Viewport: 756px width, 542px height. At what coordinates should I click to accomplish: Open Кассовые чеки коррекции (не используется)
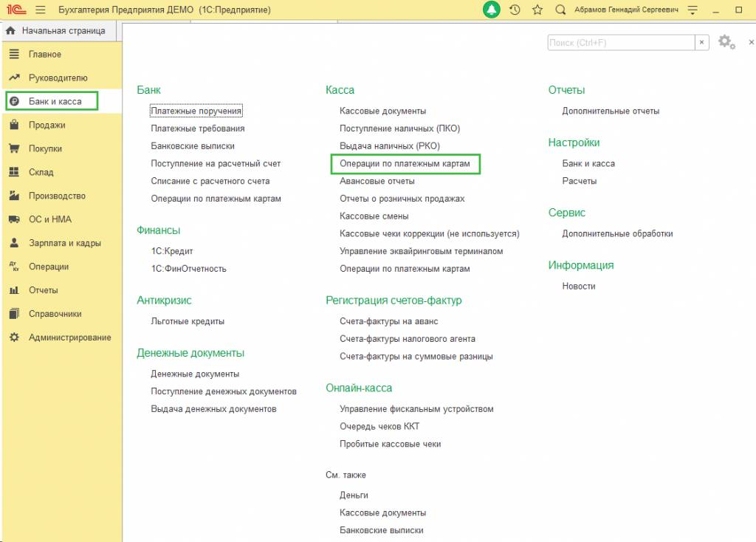click(x=430, y=233)
